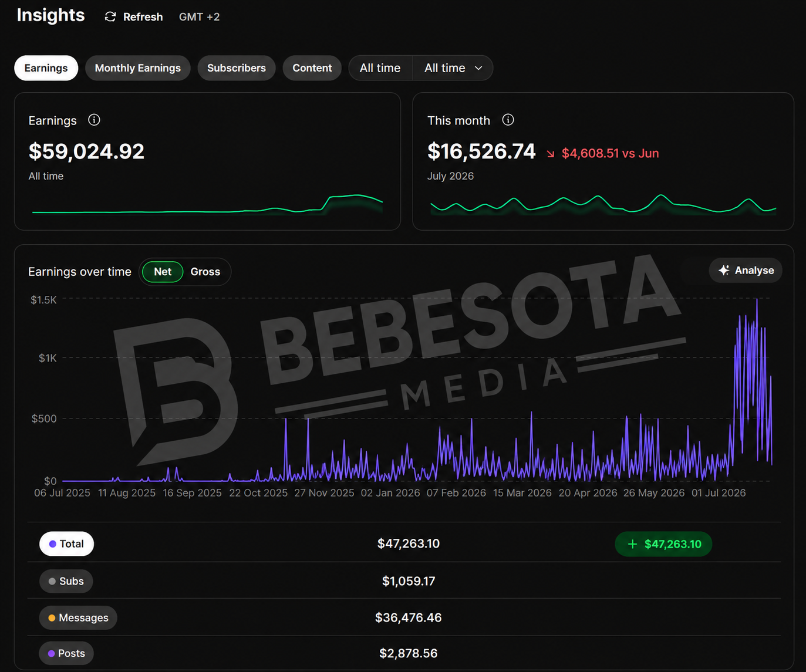This screenshot has width=806, height=672.
Task: Click the This month sparkline chart
Action: pyautogui.click(x=603, y=204)
